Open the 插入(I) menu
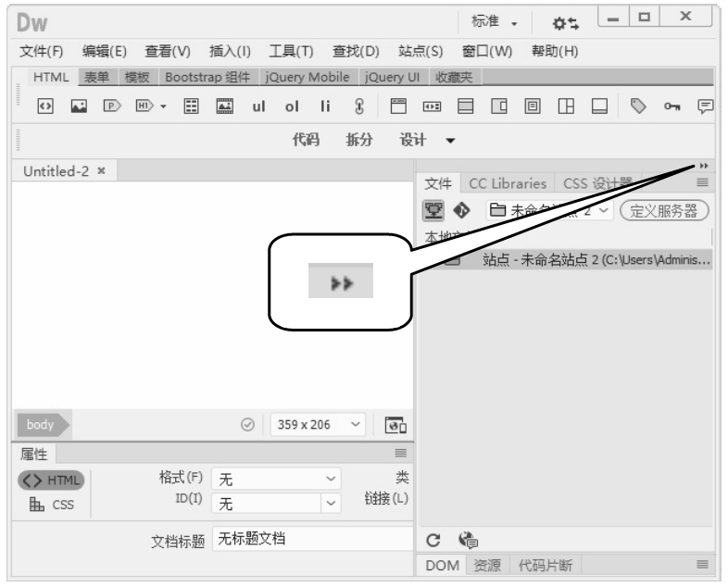The height and width of the screenshot is (587, 728). point(231,50)
